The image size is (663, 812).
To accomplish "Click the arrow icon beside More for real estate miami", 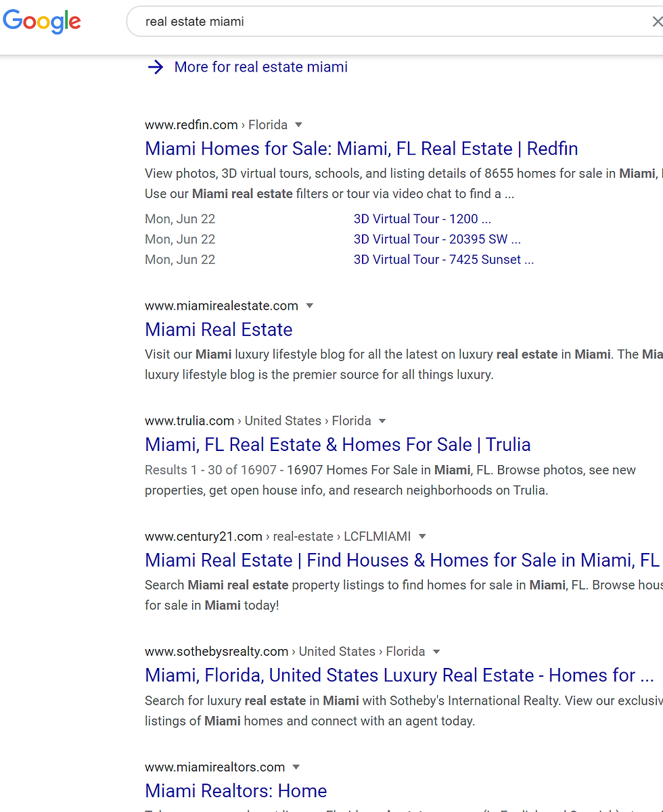I will point(156,67).
